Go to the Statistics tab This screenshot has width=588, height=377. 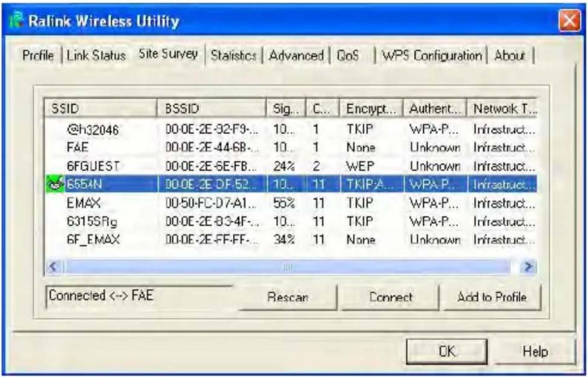[x=233, y=56]
